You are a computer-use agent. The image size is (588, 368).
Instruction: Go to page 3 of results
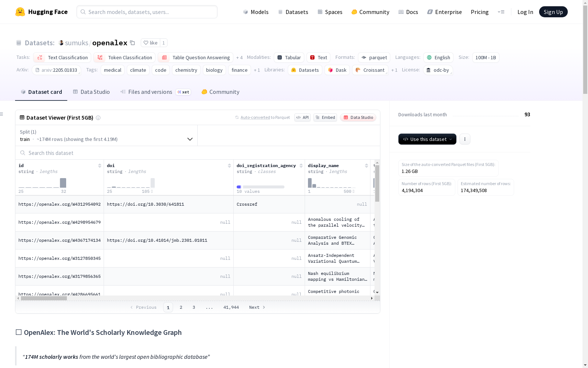click(194, 307)
